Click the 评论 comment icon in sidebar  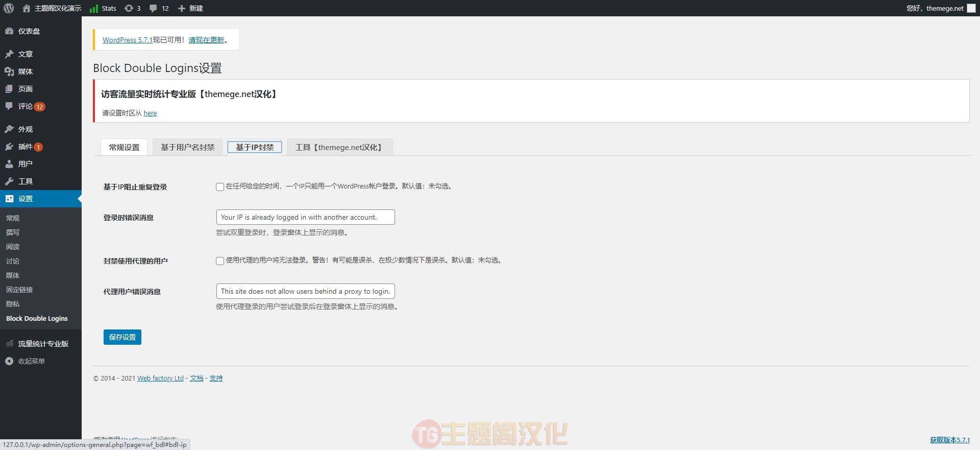pos(9,106)
